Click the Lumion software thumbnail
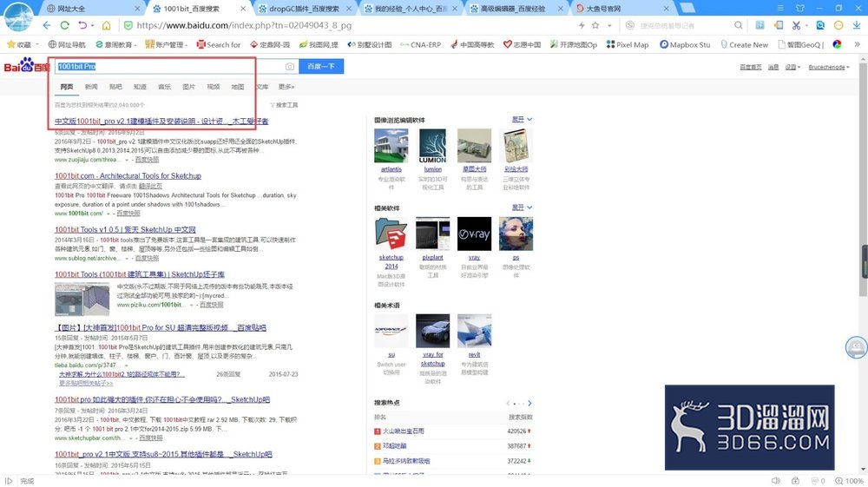The image size is (868, 487). pos(432,146)
